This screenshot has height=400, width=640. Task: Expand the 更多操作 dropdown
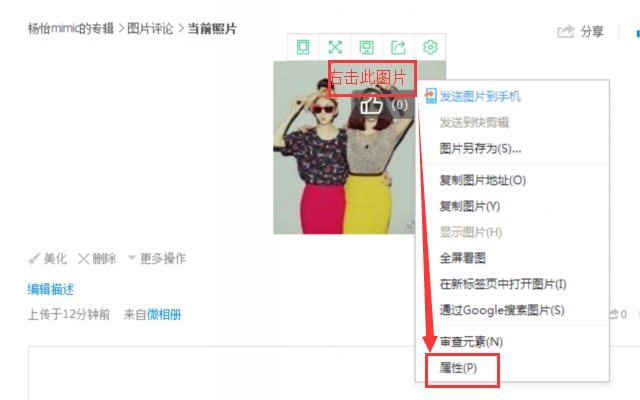click(x=157, y=258)
